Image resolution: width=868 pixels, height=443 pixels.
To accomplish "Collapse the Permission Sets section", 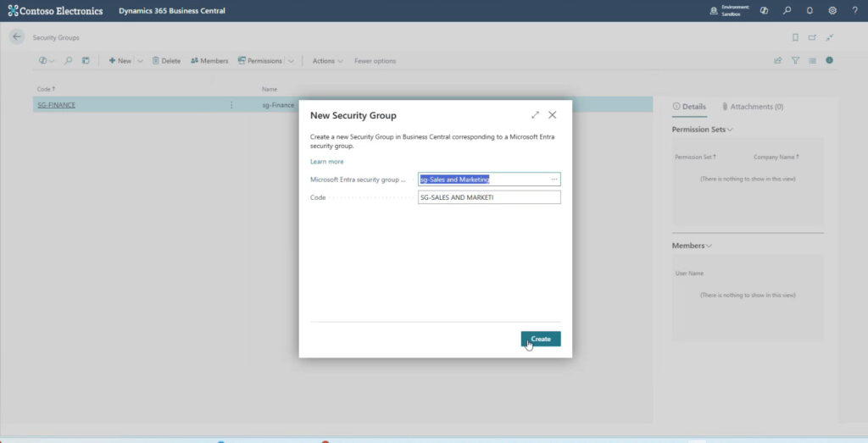I will 703,130.
